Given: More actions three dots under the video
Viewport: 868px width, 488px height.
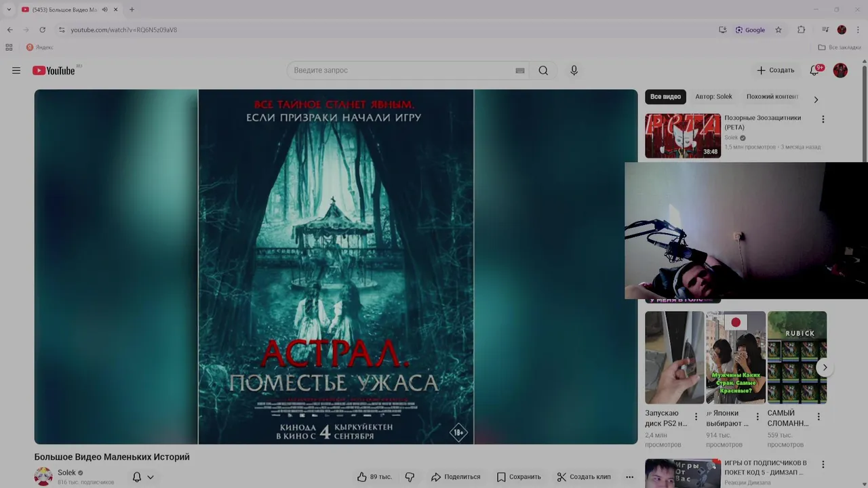Looking at the screenshot, I should [629, 476].
